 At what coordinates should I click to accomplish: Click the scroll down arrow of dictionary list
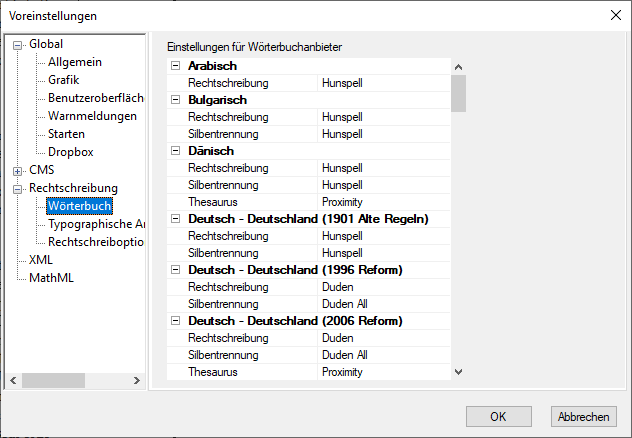(x=458, y=371)
